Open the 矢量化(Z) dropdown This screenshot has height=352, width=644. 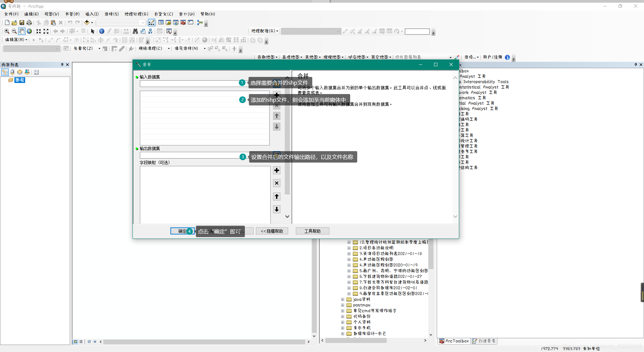coord(87,48)
